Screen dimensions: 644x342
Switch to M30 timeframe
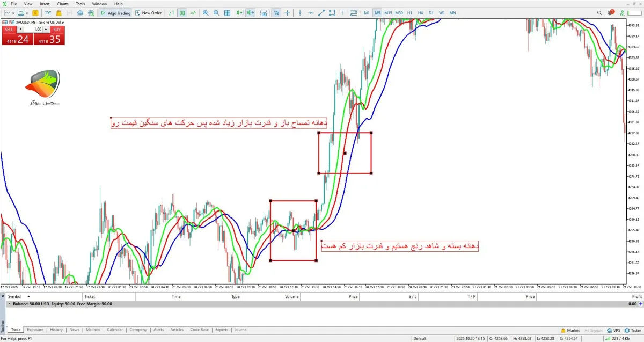399,13
